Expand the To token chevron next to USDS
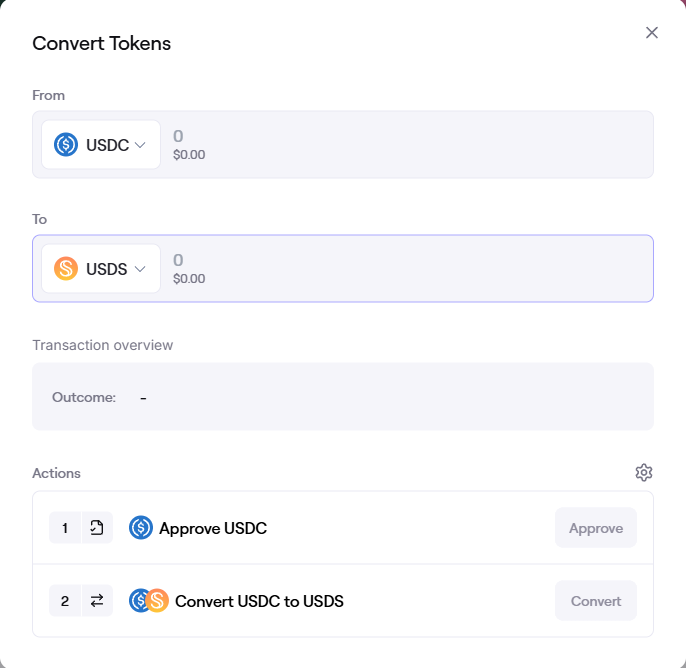 [x=140, y=269]
